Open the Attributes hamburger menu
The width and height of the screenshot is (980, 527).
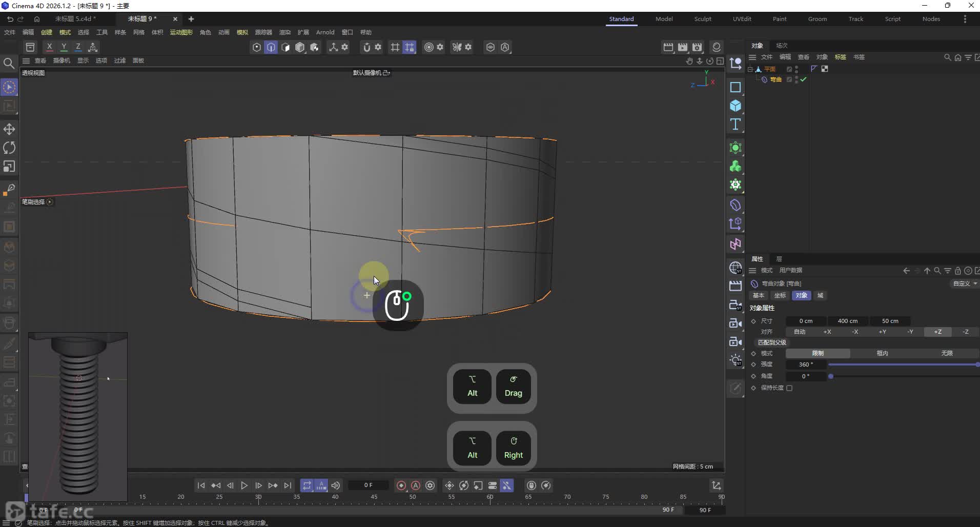(x=752, y=271)
